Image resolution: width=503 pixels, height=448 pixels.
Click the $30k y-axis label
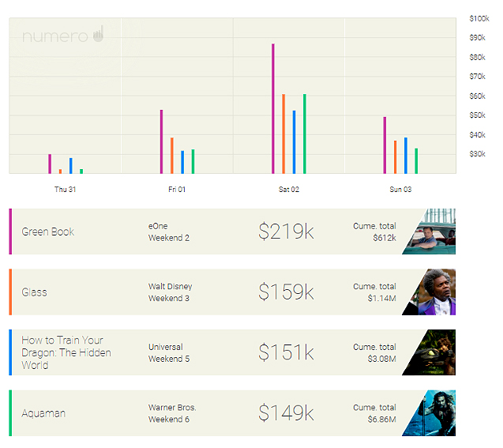tap(477, 154)
